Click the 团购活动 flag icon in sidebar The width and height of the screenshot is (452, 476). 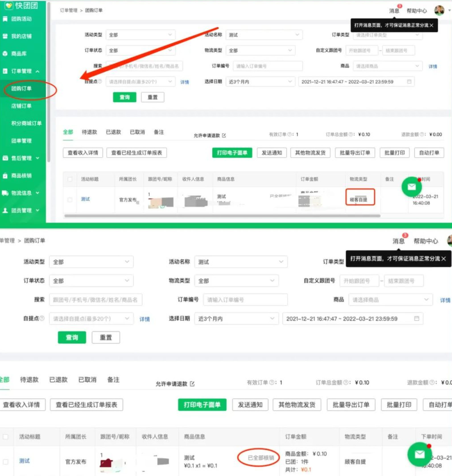(5, 19)
